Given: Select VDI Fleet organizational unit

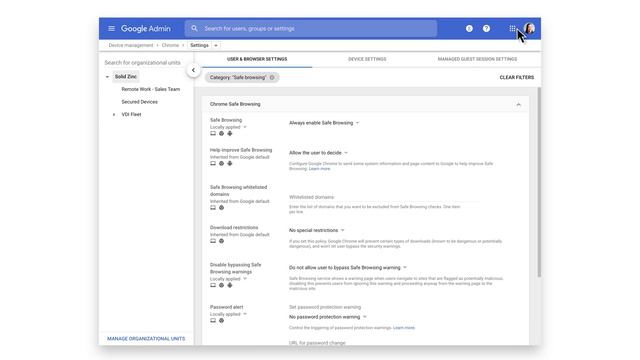Looking at the screenshot, I should coord(131,114).
